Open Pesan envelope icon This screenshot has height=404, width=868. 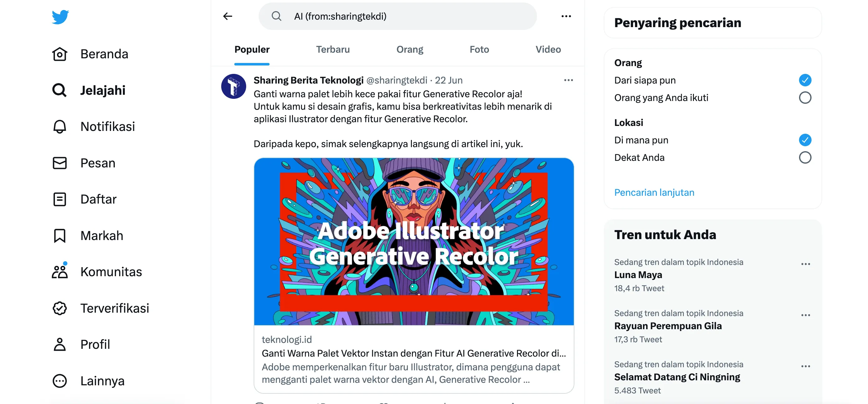coord(60,163)
